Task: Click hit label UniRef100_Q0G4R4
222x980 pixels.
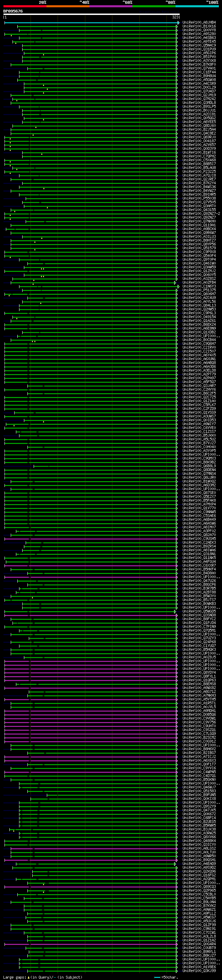Action: point(199,944)
